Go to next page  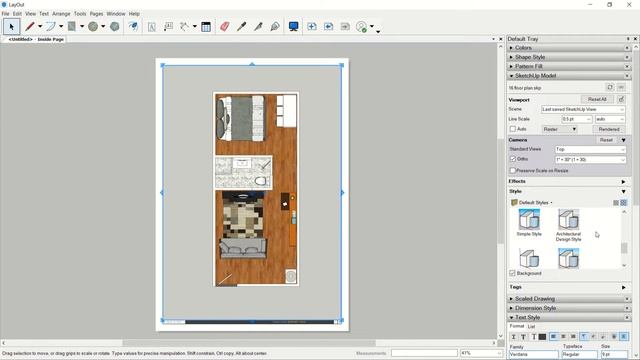[345, 27]
